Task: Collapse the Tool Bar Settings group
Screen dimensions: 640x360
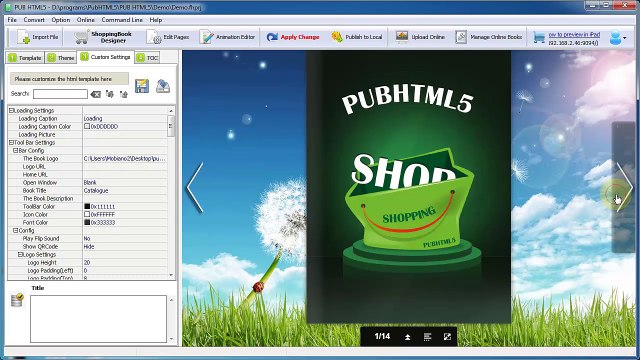Action: pyautogui.click(x=11, y=142)
